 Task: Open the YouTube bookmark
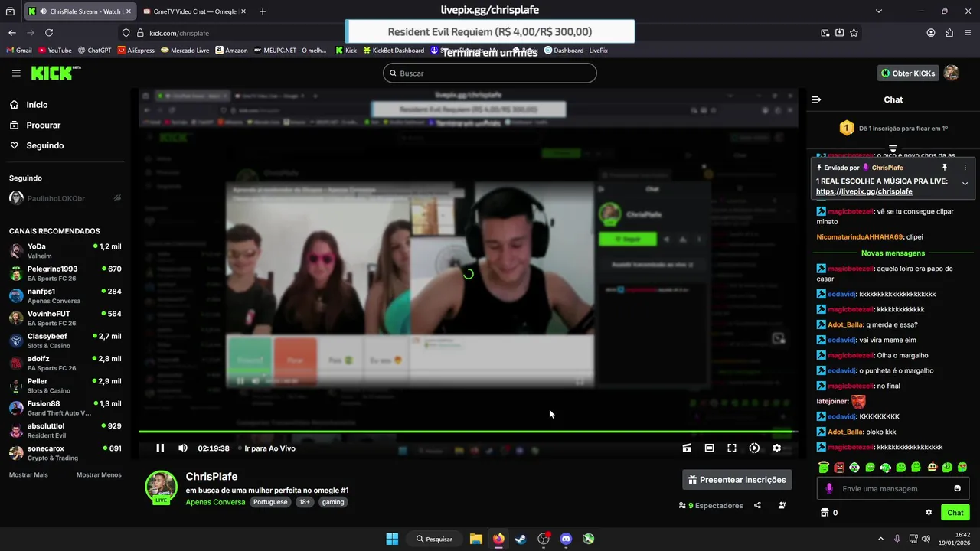(54, 51)
